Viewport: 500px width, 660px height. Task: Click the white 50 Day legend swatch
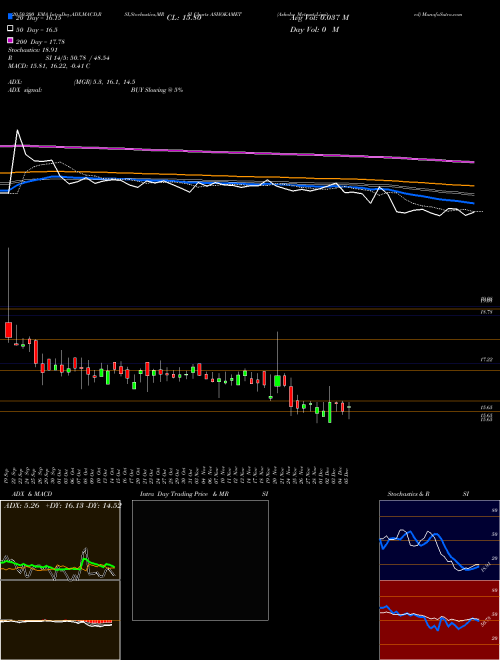coord(10,29)
